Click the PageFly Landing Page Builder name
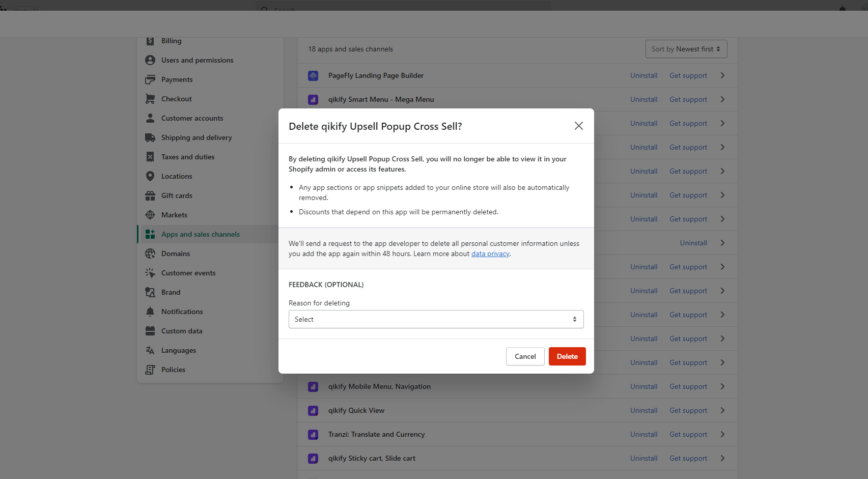The width and height of the screenshot is (868, 479). click(376, 75)
